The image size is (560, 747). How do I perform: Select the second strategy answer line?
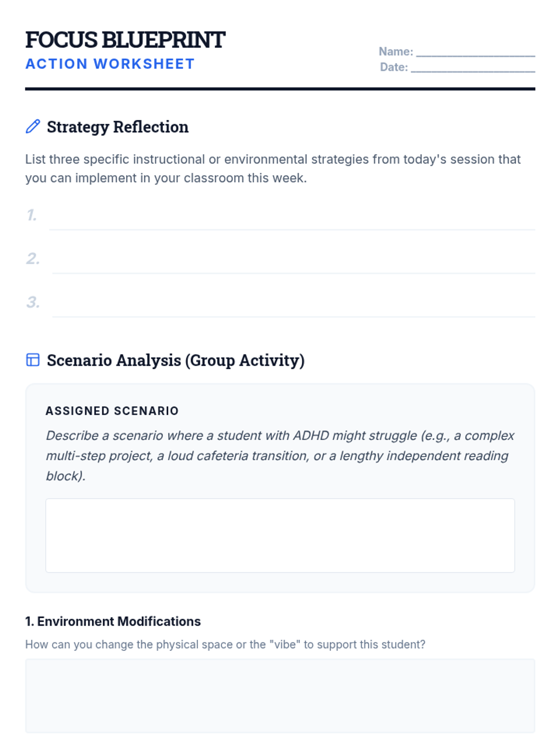[x=293, y=264]
